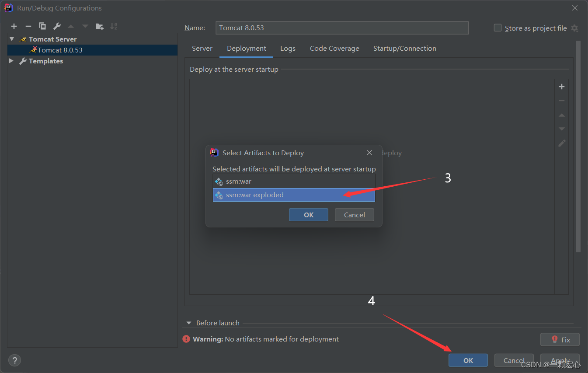
Task: Expand the Templates tree node
Action: pyautogui.click(x=12, y=61)
